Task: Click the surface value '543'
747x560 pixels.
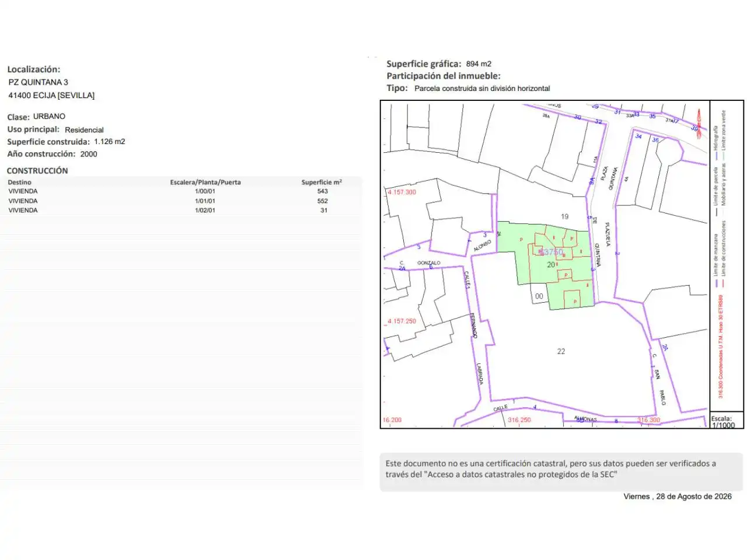Action: (323, 191)
